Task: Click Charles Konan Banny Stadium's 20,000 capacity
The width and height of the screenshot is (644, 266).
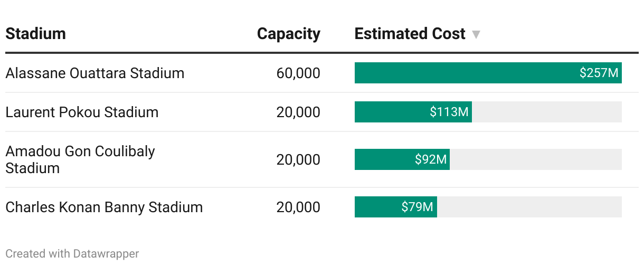Action: 298,207
